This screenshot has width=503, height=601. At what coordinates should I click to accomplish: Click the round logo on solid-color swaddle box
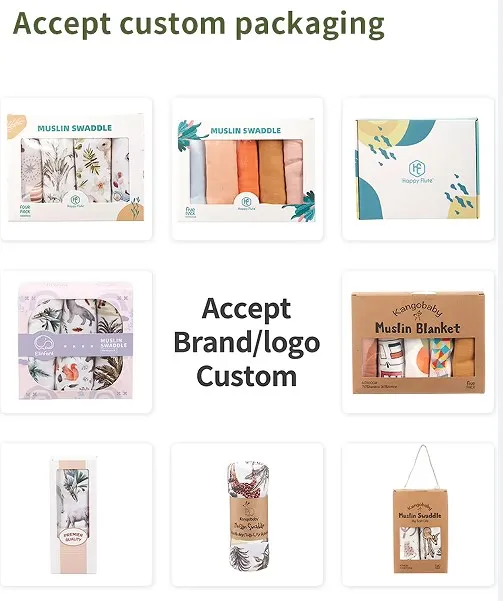[x=247, y=203]
